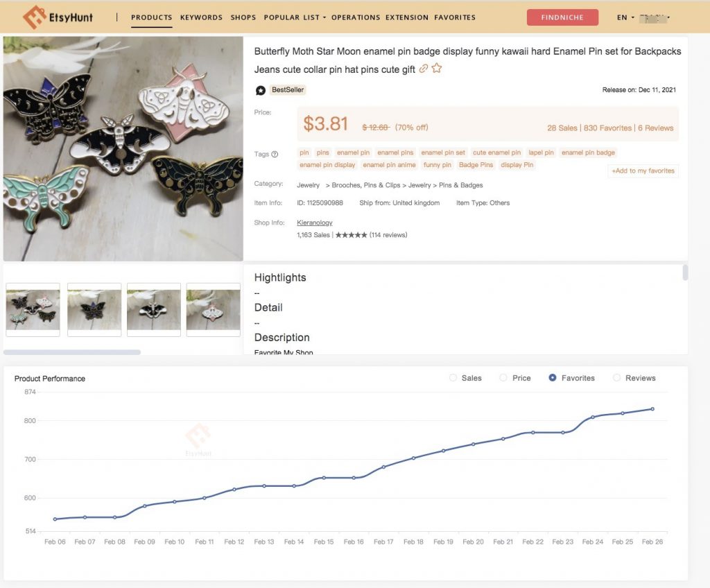Click the 'cute enamel pin' tag
The width and height of the screenshot is (710, 588).
(x=496, y=153)
